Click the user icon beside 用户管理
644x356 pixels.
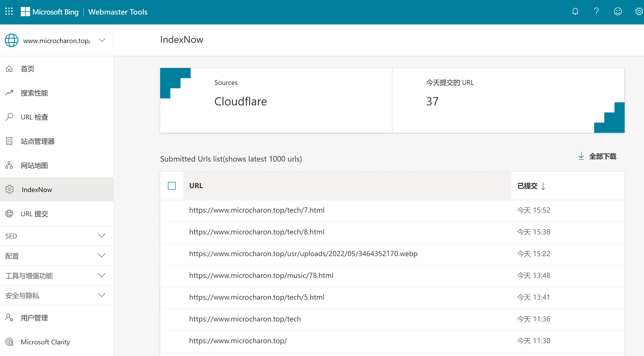coord(9,318)
